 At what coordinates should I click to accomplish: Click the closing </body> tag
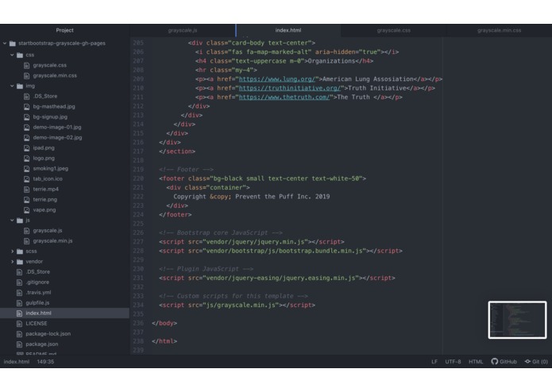pos(164,323)
